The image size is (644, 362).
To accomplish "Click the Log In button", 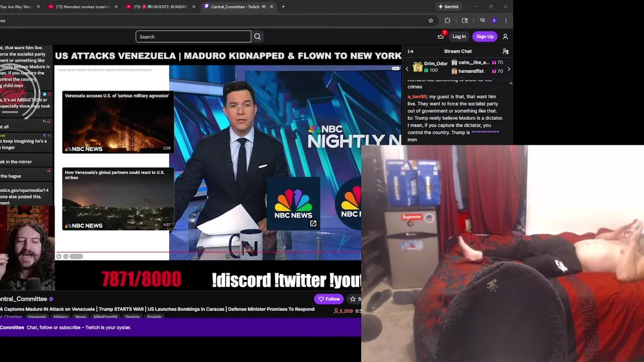I will pyautogui.click(x=459, y=37).
